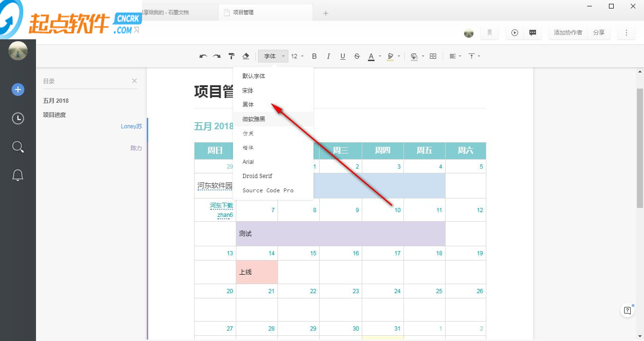
Task: Choose 微软雅黑 from the font menu
Action: pos(273,119)
